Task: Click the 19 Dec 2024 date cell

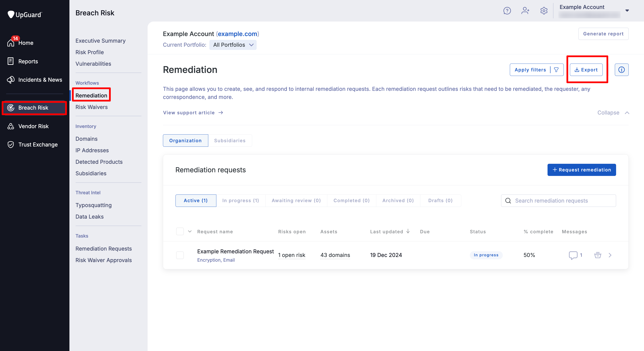Action: 386,255
